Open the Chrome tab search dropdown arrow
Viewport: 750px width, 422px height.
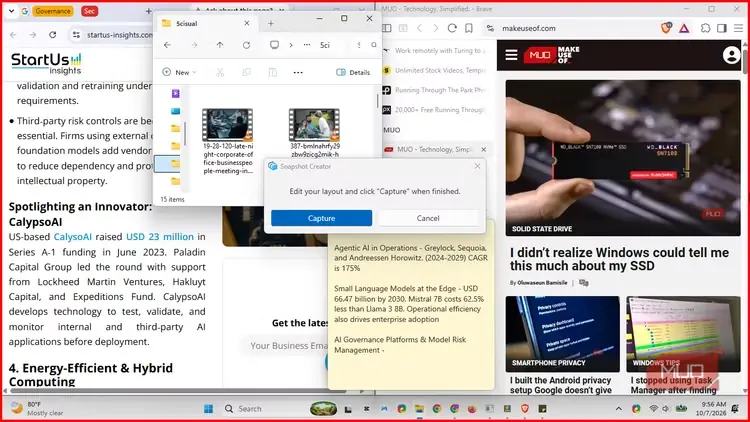click(x=11, y=11)
